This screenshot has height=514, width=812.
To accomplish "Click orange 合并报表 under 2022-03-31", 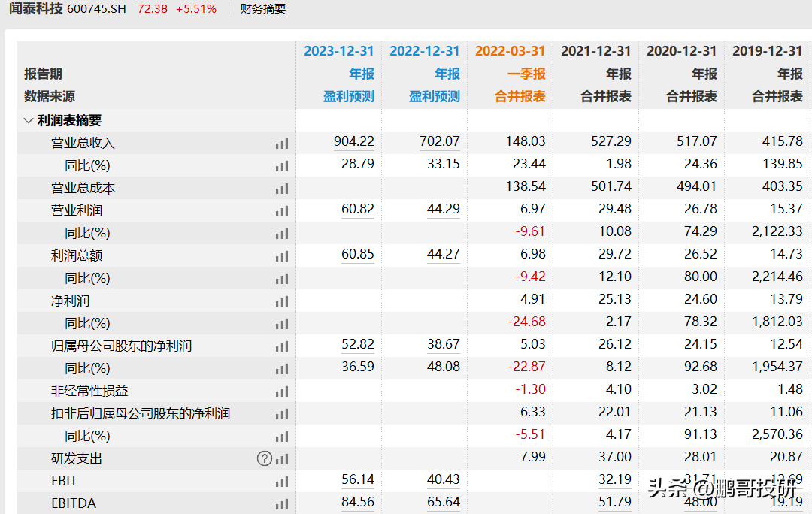I will pyautogui.click(x=520, y=96).
